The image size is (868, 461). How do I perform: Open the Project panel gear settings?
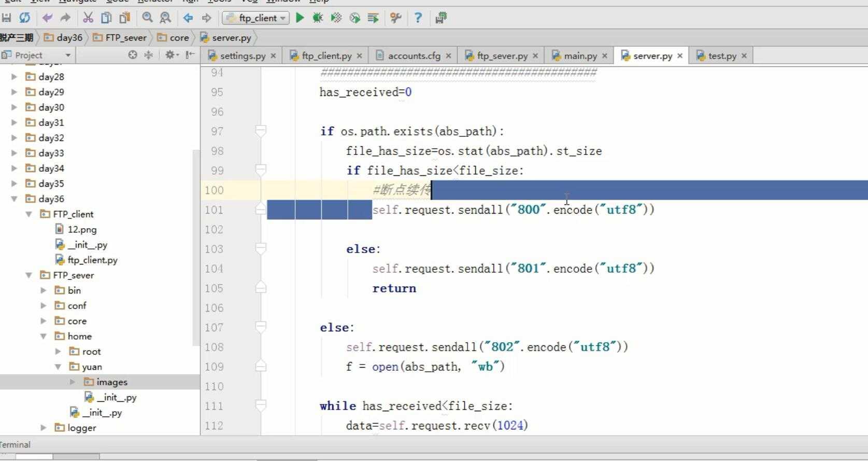point(171,55)
